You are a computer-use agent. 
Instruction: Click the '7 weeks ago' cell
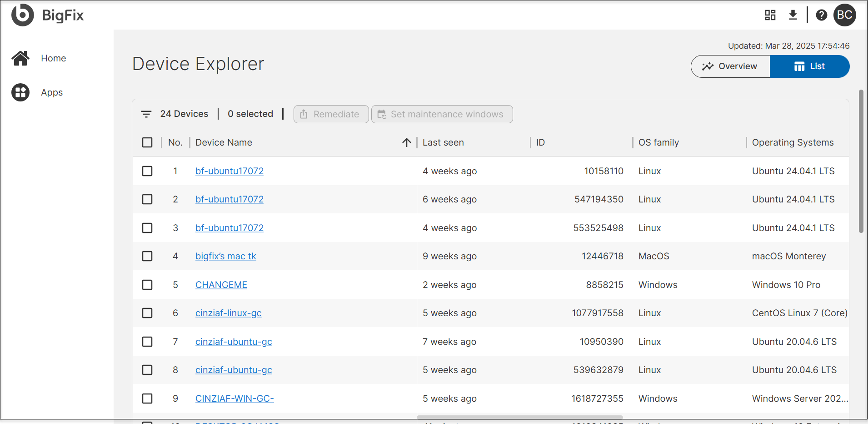coord(449,342)
